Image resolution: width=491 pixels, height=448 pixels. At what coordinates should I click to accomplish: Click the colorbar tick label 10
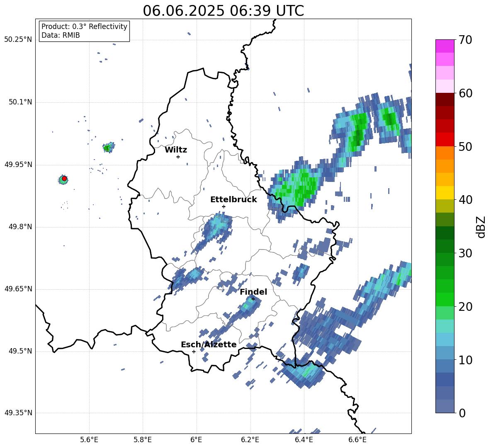[x=465, y=360]
